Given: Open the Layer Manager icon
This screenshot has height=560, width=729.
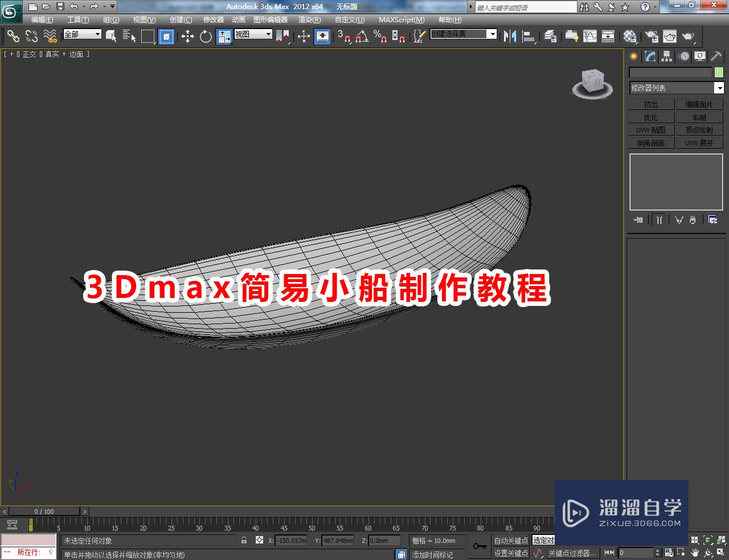Looking at the screenshot, I should pyautogui.click(x=550, y=36).
